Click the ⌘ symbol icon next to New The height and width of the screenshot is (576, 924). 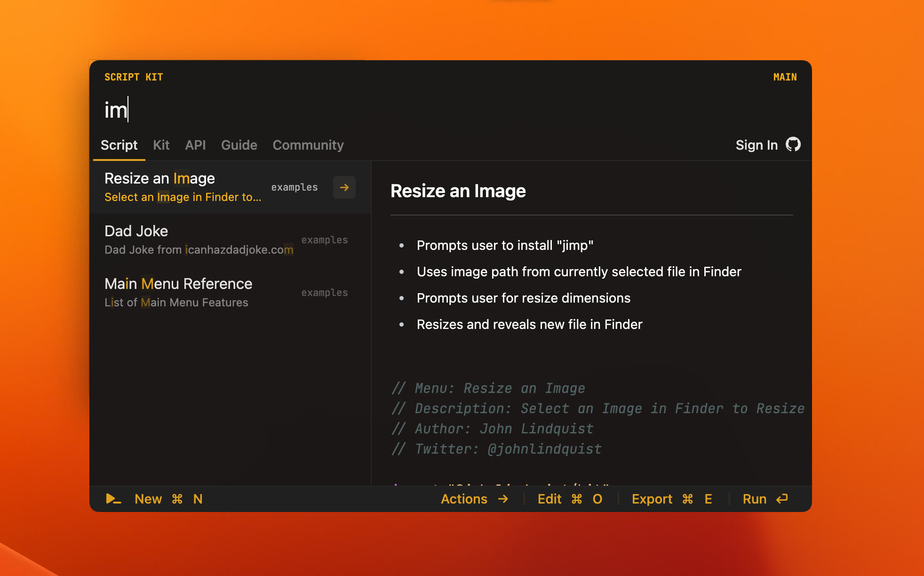click(177, 499)
